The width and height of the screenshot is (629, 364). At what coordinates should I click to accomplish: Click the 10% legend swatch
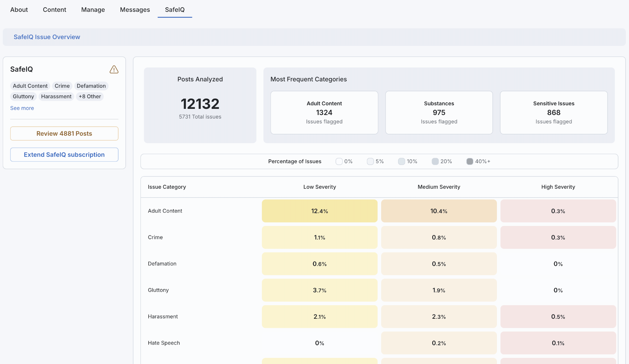point(401,162)
